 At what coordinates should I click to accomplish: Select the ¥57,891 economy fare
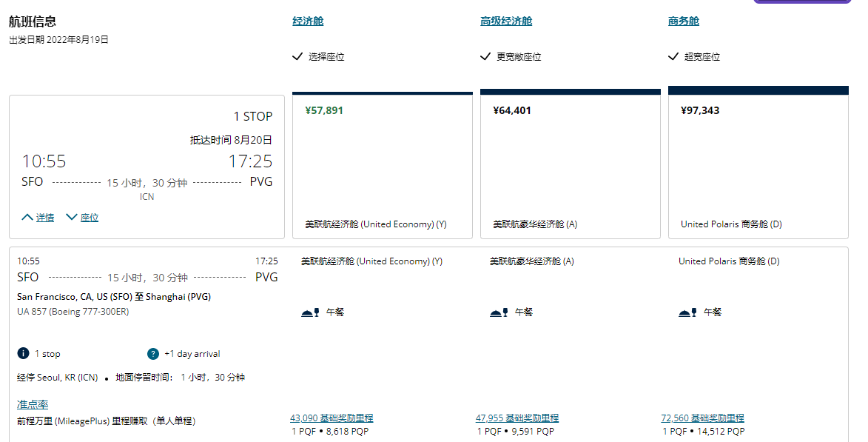383,166
